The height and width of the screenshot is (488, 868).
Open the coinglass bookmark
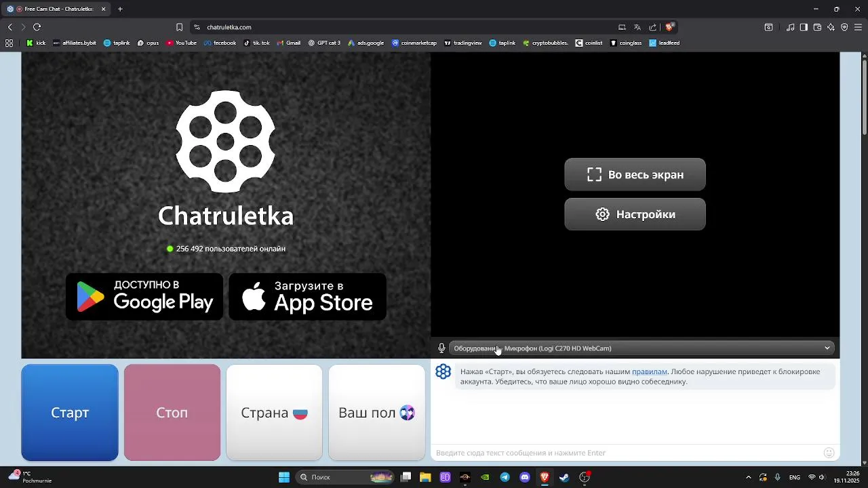[626, 43]
